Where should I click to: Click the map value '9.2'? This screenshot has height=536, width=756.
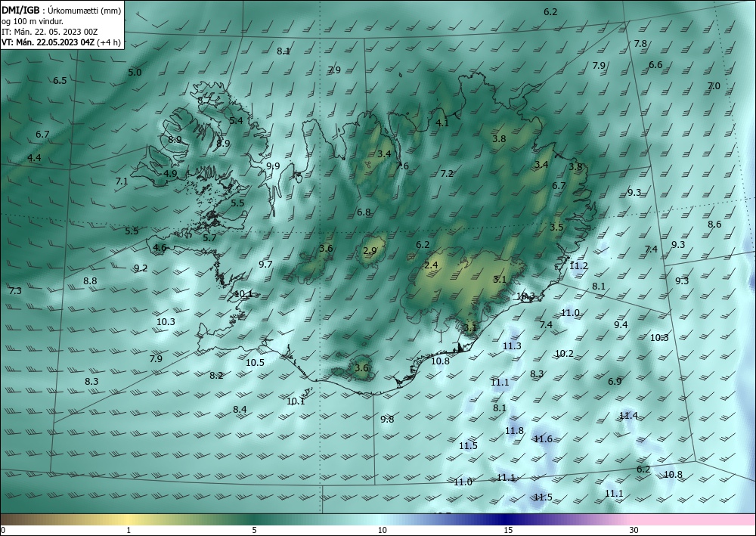click(141, 268)
